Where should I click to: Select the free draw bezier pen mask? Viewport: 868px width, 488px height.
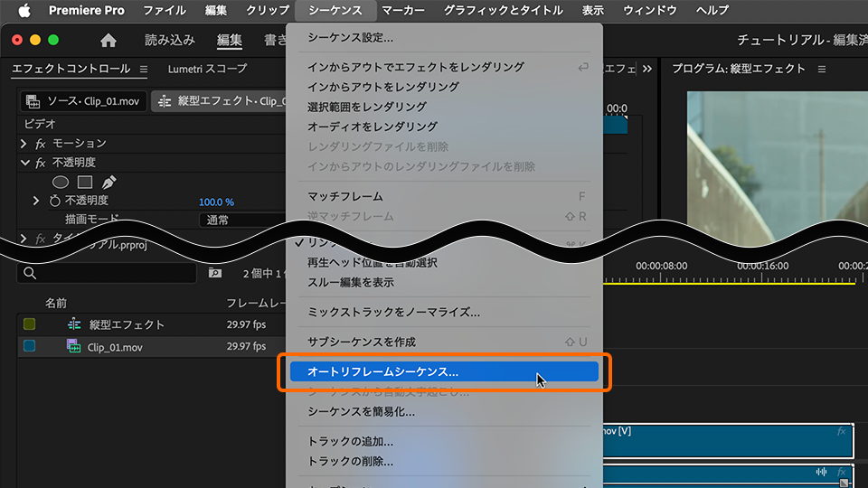[x=109, y=182]
